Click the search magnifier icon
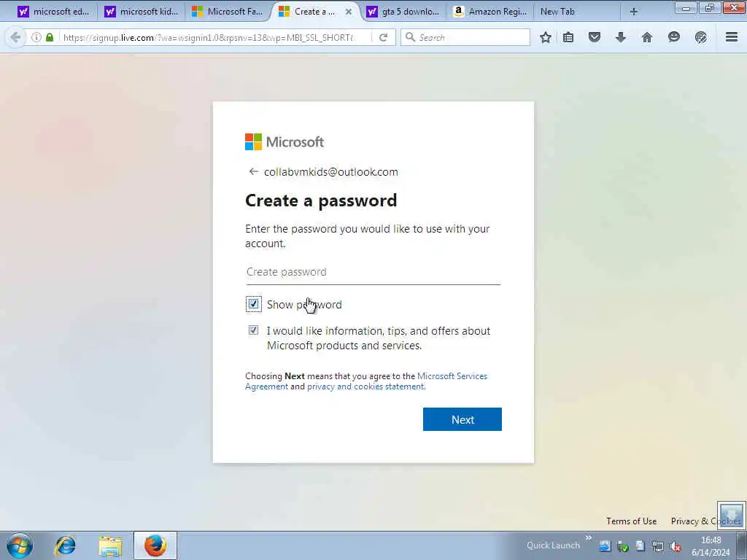The image size is (747, 560). (410, 37)
